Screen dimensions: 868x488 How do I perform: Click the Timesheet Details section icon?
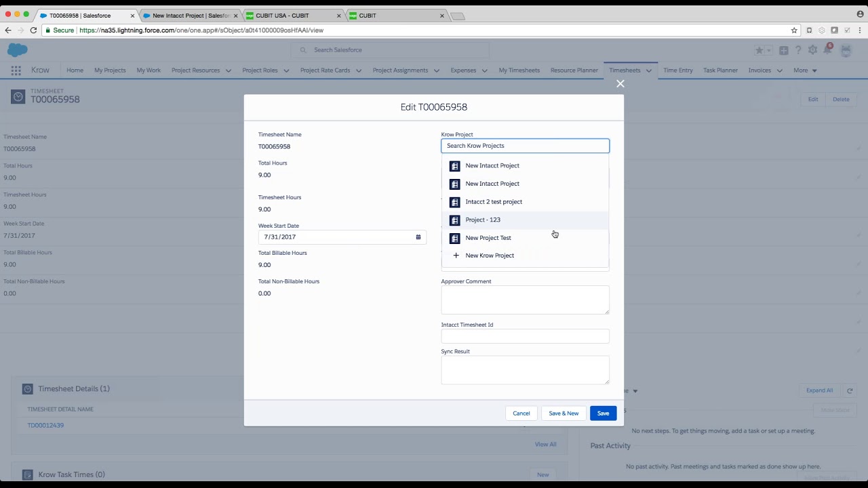pyautogui.click(x=28, y=389)
